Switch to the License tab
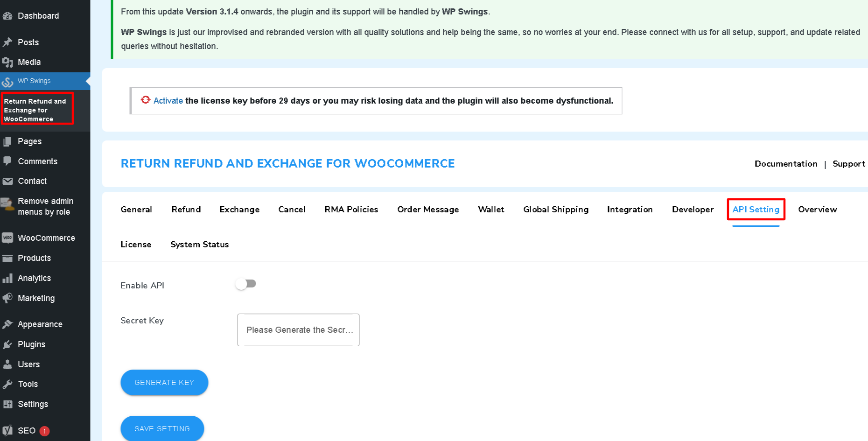This screenshot has width=868, height=441. click(x=136, y=245)
